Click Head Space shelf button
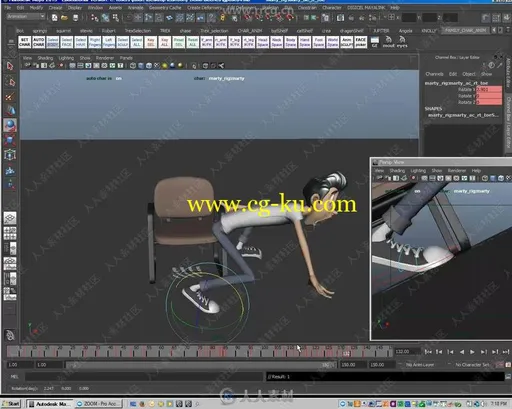Viewport: 512px width, 409px height. coord(263,42)
